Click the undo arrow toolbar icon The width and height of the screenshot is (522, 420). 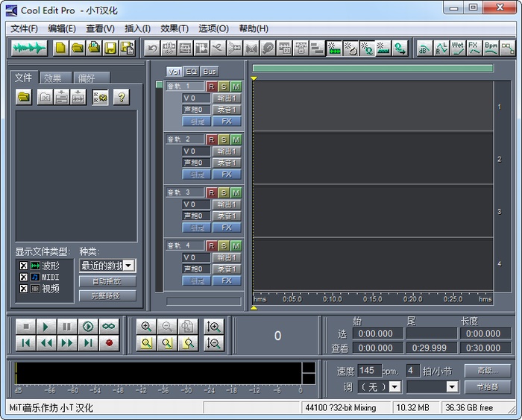pyautogui.click(x=152, y=48)
